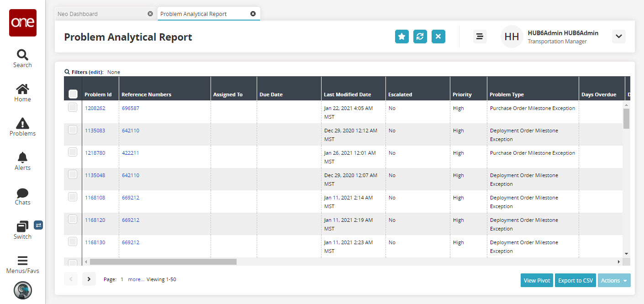Click the Export to CSV button
Viewport: 644px width, 304px height.
pyautogui.click(x=575, y=280)
